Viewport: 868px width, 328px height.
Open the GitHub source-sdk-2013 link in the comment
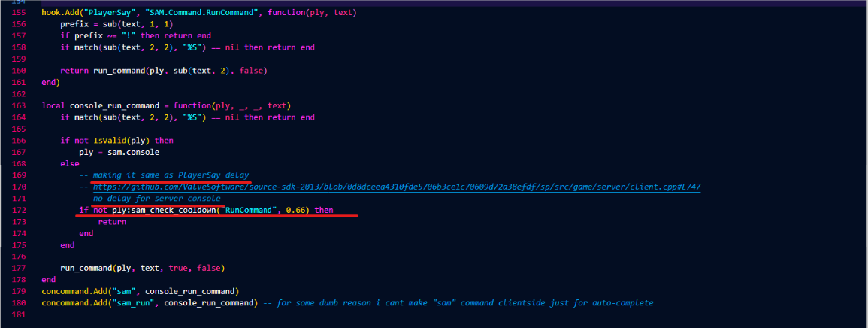[397, 187]
